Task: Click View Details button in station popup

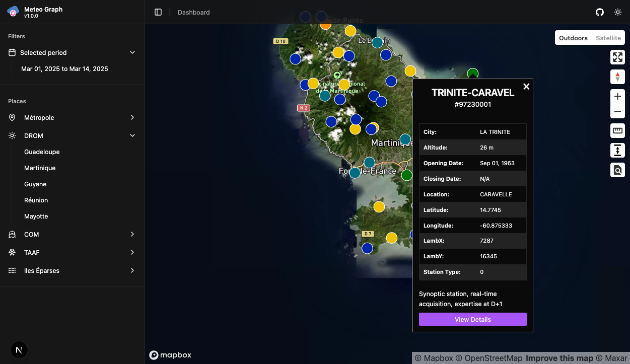Action: coord(473,319)
